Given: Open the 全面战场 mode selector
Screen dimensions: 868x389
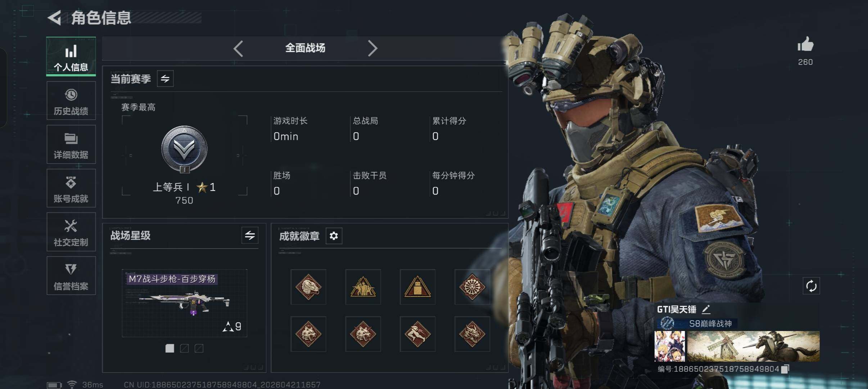Looking at the screenshot, I should point(305,48).
